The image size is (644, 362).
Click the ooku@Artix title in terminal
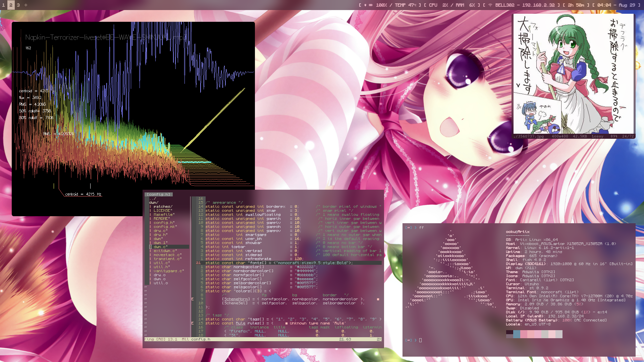tap(518, 232)
